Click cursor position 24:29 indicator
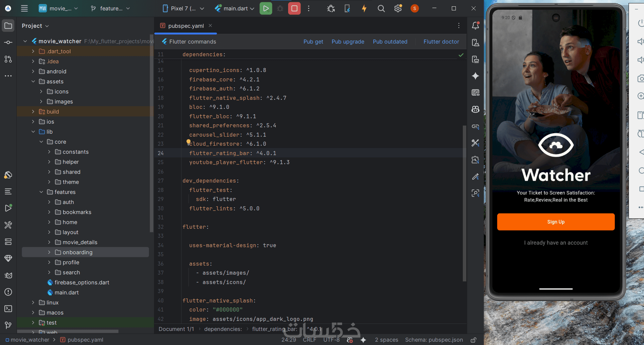644x345 pixels. 288,340
